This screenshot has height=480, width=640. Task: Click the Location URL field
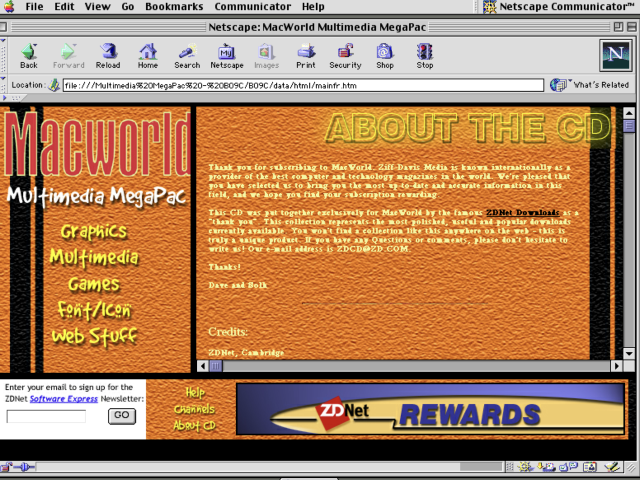click(303, 85)
